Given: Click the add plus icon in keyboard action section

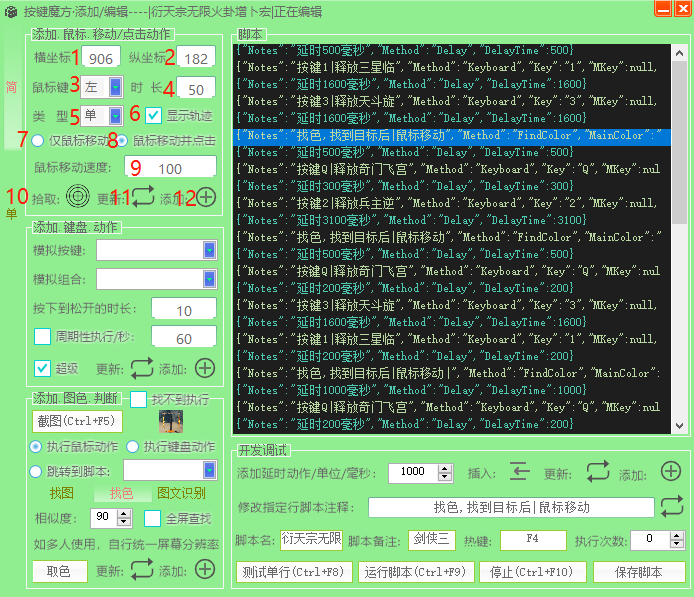Looking at the screenshot, I should (205, 368).
